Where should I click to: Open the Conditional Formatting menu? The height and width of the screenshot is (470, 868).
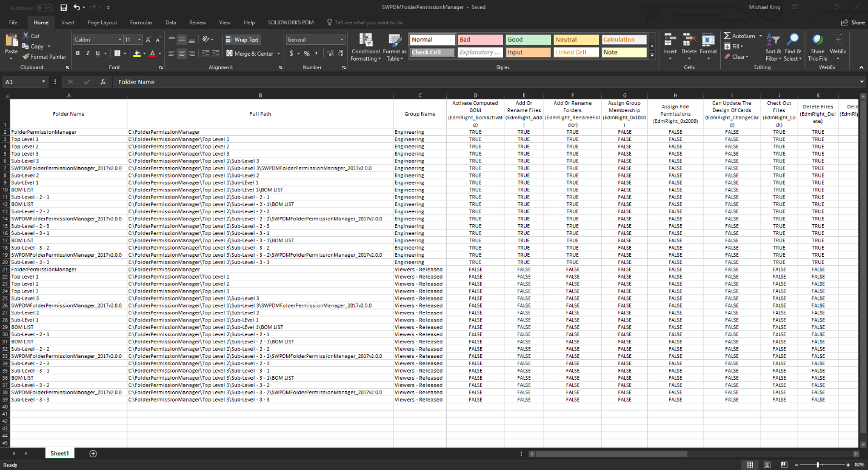[x=366, y=47]
